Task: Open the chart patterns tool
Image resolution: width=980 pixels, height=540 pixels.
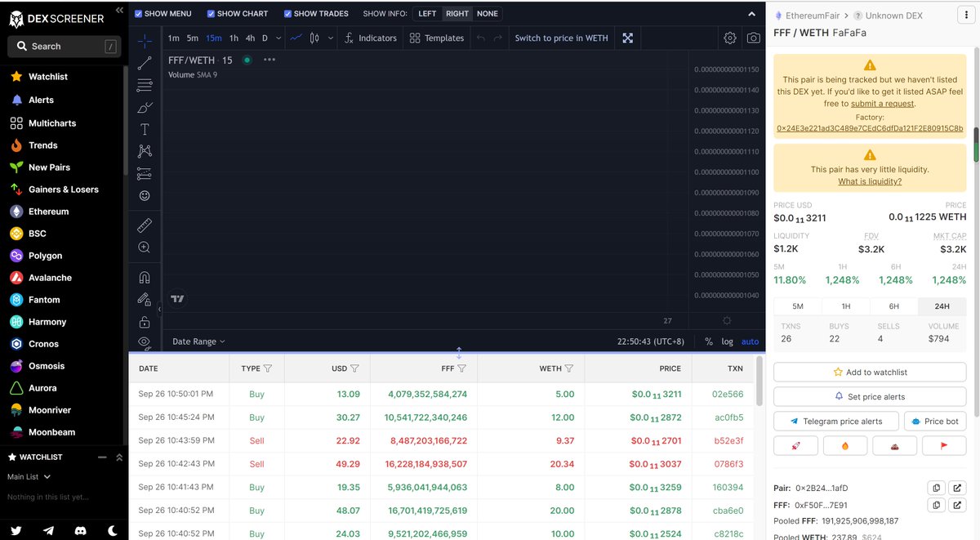Action: [145, 151]
